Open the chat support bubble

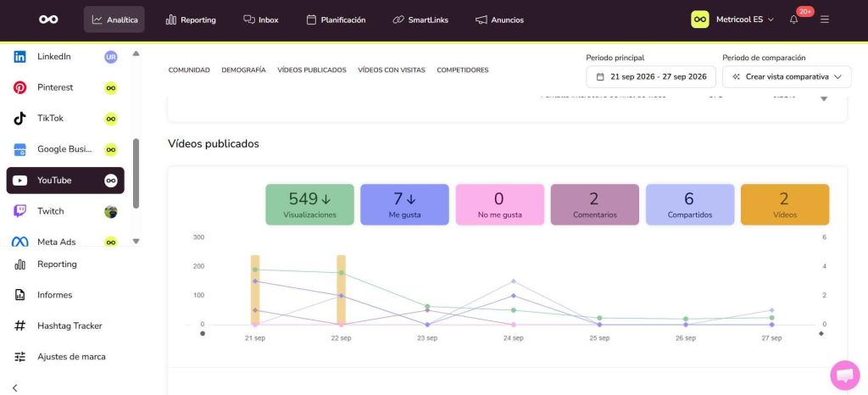click(845, 376)
